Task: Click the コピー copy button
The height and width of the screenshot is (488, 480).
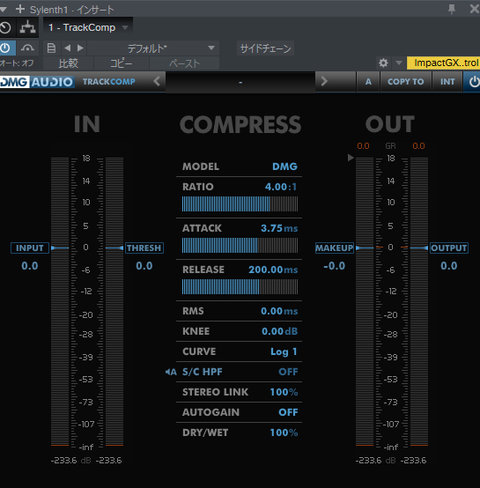Action: point(121,63)
